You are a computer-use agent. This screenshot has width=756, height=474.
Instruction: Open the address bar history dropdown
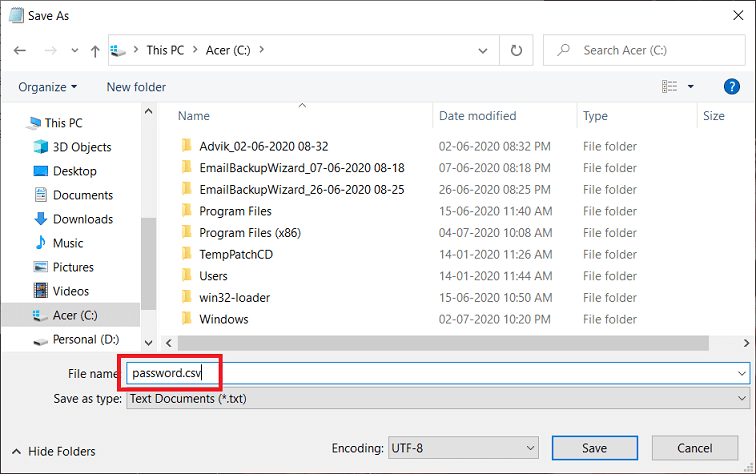[483, 51]
